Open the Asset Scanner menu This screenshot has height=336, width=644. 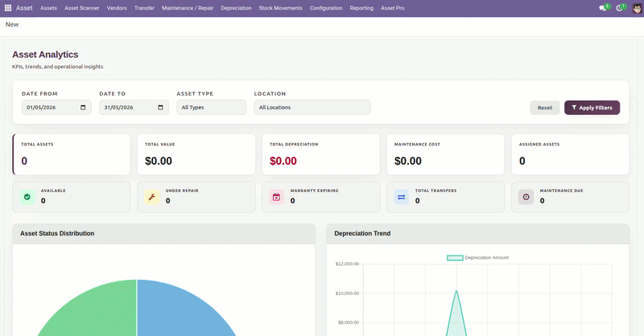pyautogui.click(x=82, y=8)
